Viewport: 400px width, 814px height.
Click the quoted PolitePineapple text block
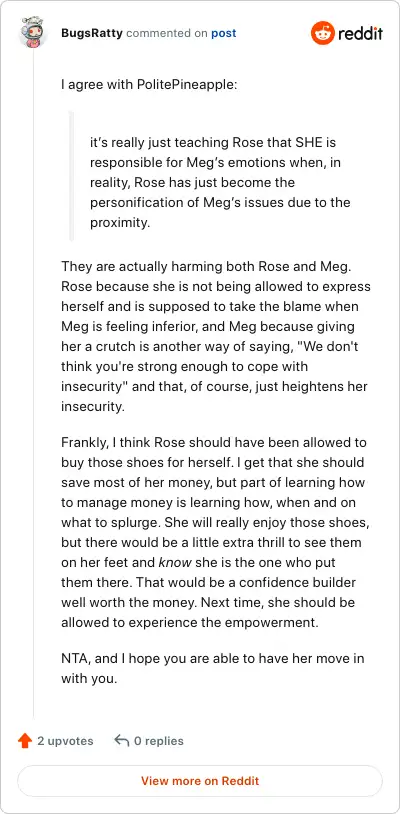click(x=220, y=182)
